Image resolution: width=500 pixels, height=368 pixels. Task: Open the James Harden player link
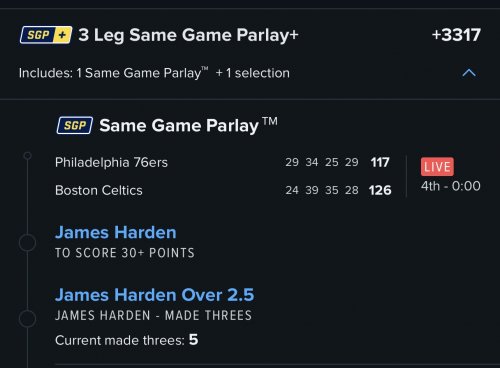click(116, 232)
